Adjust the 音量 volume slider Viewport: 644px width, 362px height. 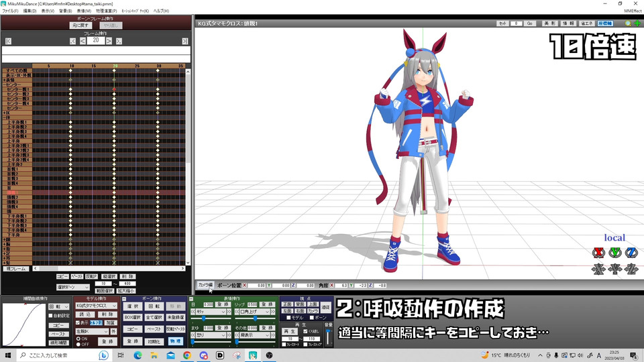click(x=328, y=336)
